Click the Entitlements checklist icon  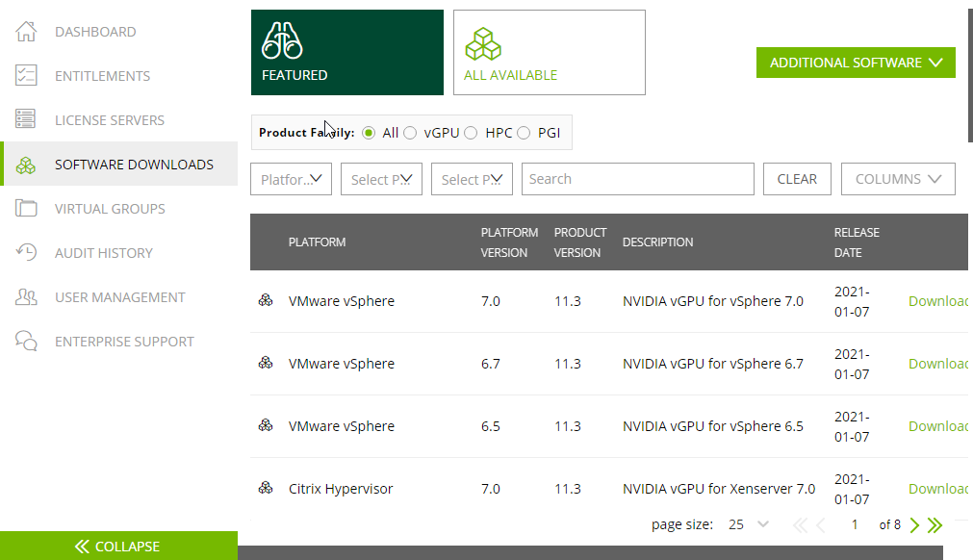click(x=26, y=76)
